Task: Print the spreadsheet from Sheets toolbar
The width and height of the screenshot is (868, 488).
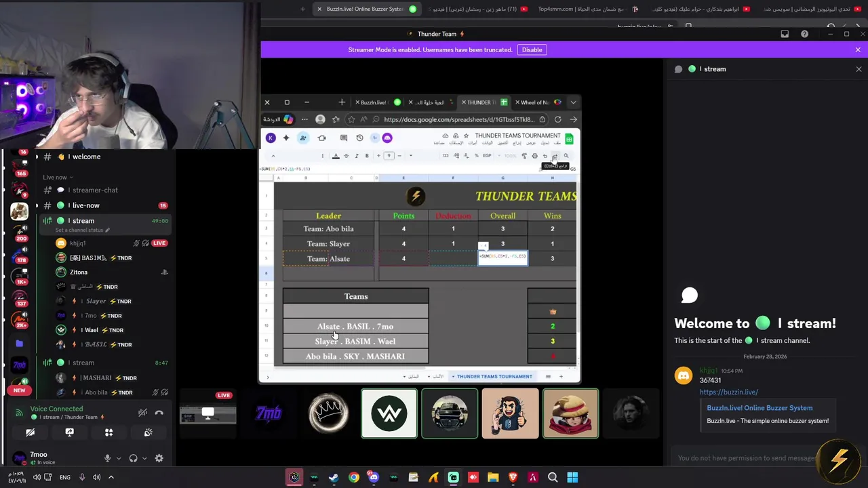Action: click(x=534, y=156)
